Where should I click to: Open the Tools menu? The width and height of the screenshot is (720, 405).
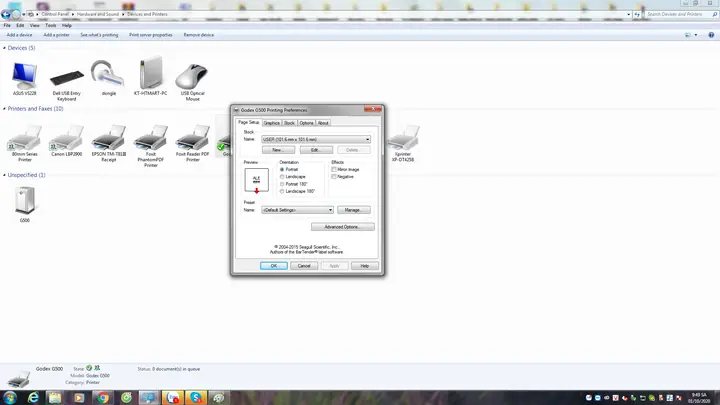tap(51, 25)
